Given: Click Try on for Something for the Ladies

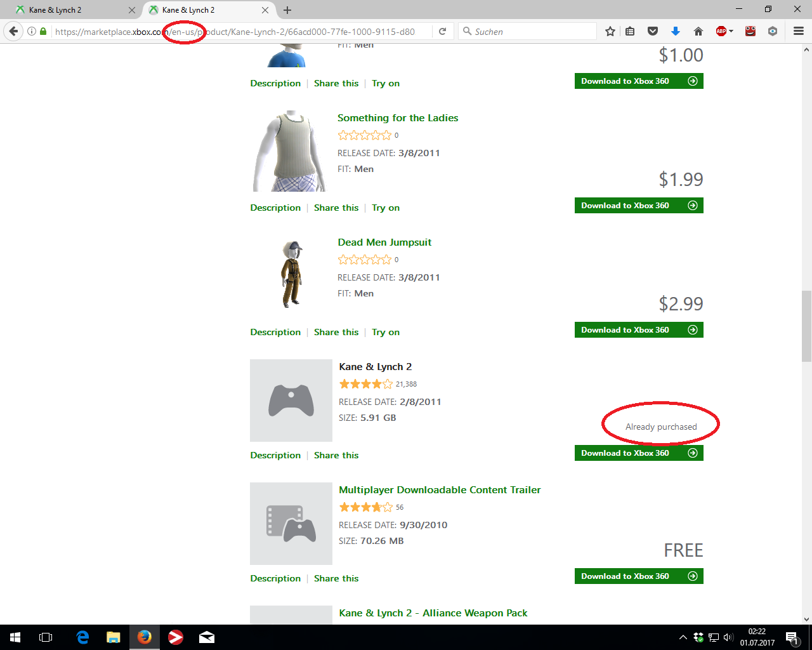Looking at the screenshot, I should point(386,208).
